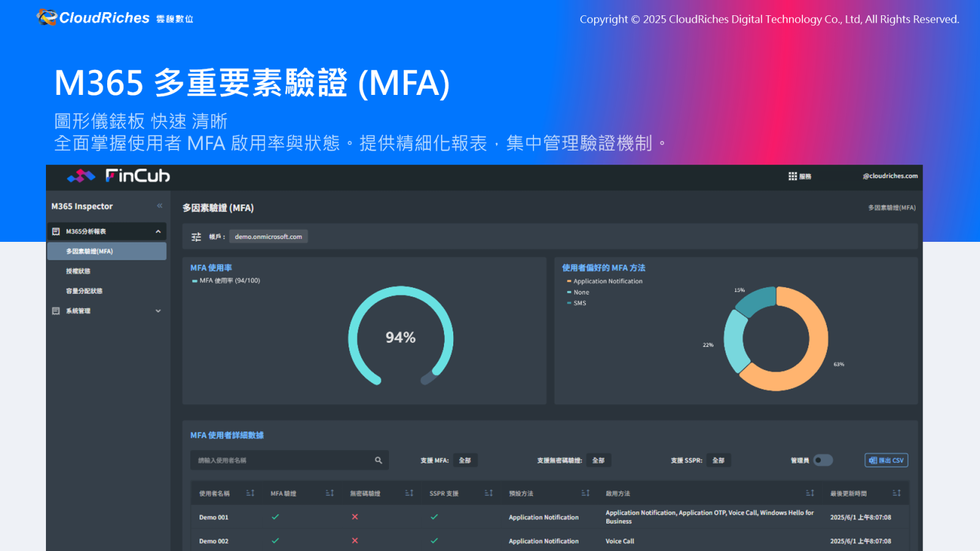Viewport: 980px width, 551px height.
Task: Sort the 啟用方法 column
Action: pyautogui.click(x=810, y=493)
